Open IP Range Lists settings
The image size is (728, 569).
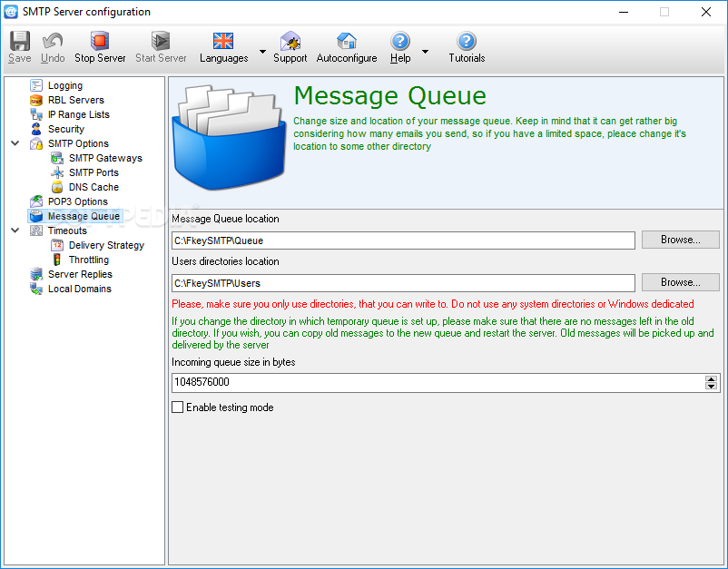pos(79,114)
